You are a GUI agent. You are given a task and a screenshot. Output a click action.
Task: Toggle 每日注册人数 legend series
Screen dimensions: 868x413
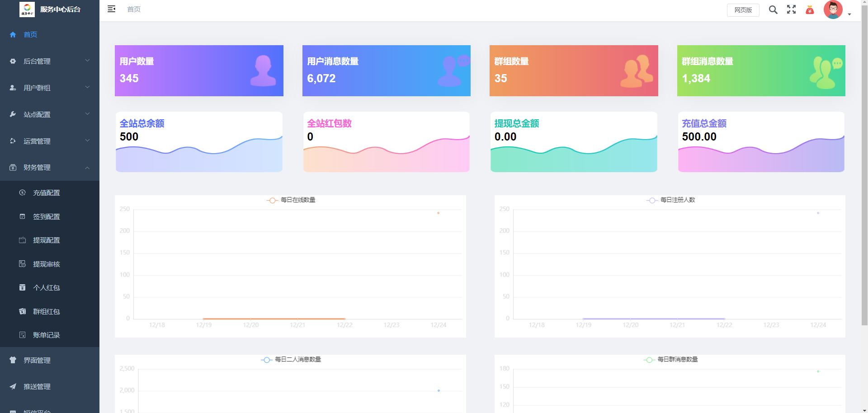(x=671, y=200)
